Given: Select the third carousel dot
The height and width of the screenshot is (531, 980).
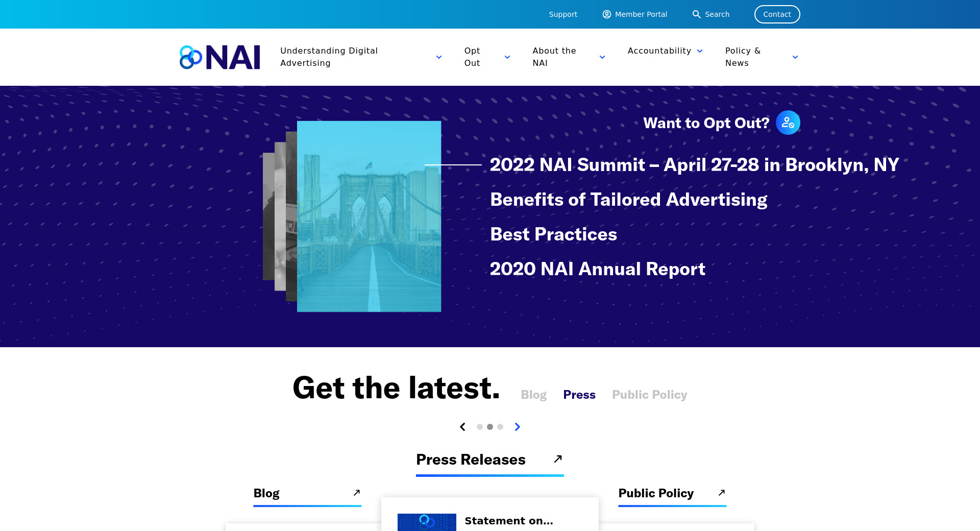Looking at the screenshot, I should [x=500, y=427].
